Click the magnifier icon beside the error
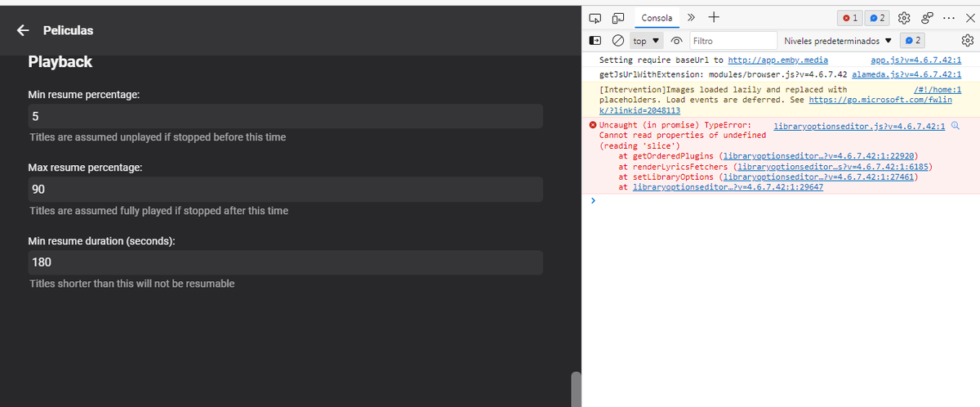 click(955, 126)
